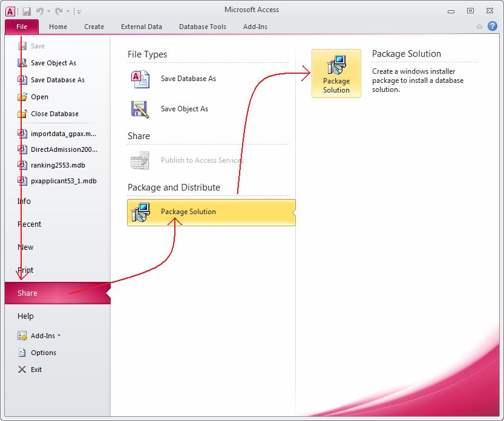The width and height of the screenshot is (504, 421).
Task: Open the File tab
Action: point(22,27)
